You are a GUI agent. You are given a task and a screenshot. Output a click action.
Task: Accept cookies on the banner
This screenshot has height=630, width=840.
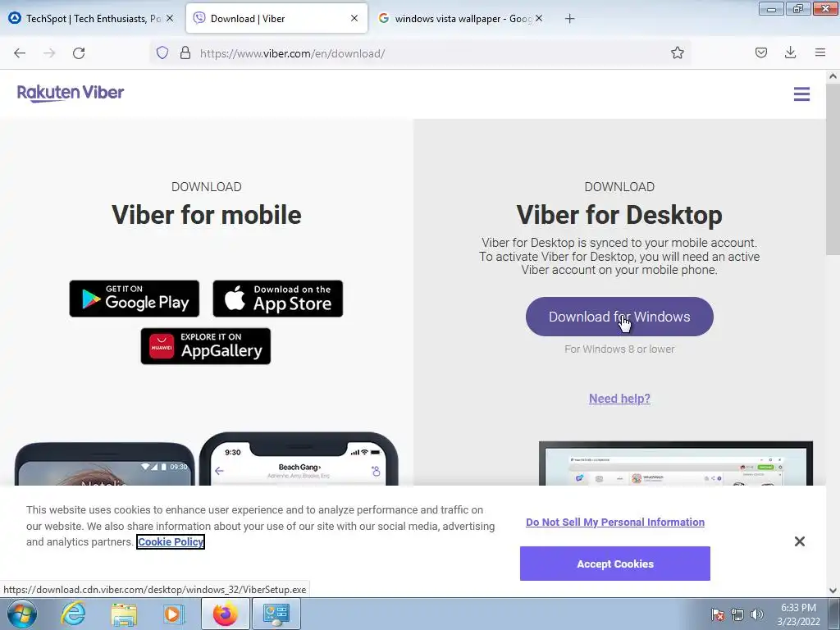pyautogui.click(x=615, y=564)
